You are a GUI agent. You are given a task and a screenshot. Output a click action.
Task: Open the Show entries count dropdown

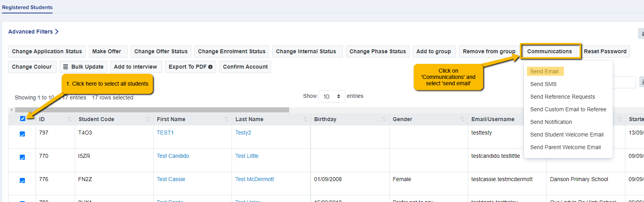pyautogui.click(x=332, y=96)
